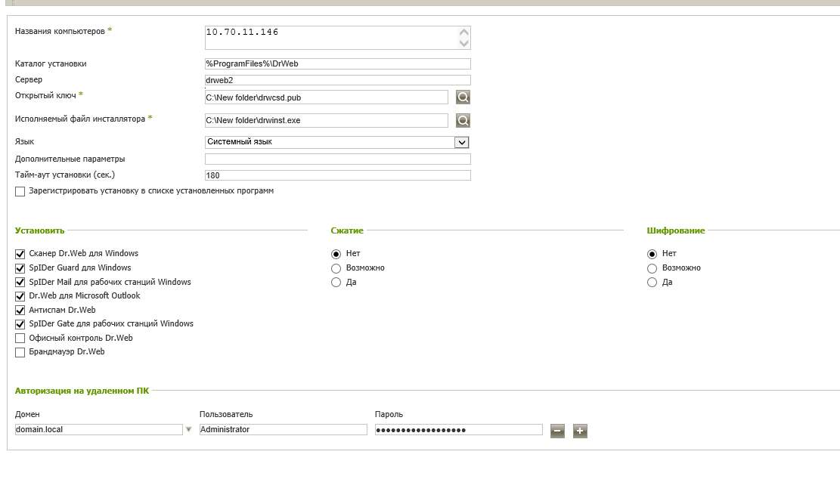The image size is (840, 504).
Task: Click the Язык label
Action: pos(25,142)
